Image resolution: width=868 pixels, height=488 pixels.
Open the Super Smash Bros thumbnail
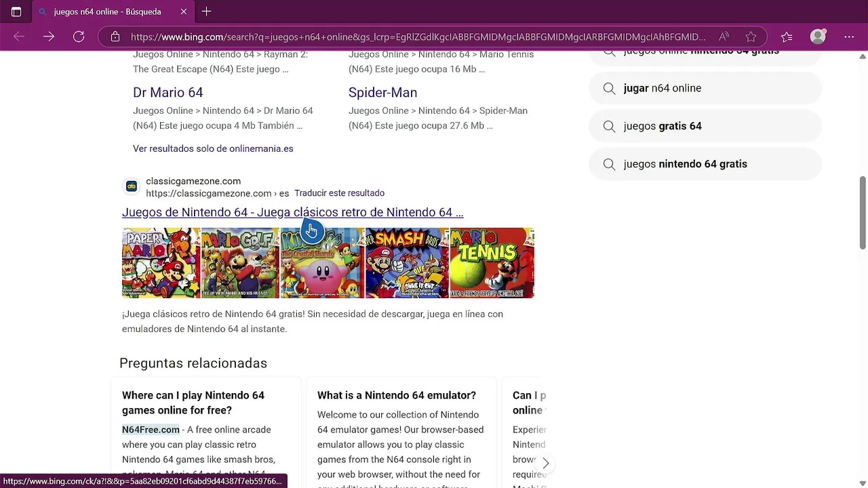coord(407,263)
